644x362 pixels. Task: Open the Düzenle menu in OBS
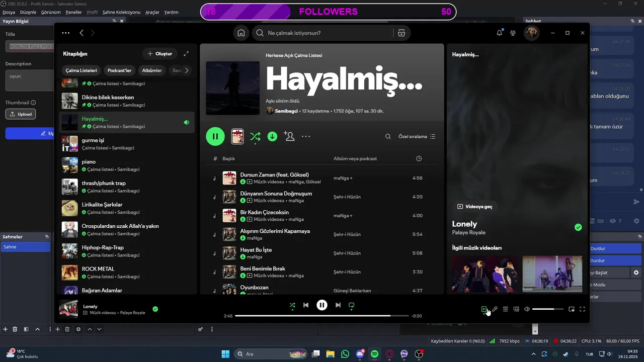click(28, 12)
